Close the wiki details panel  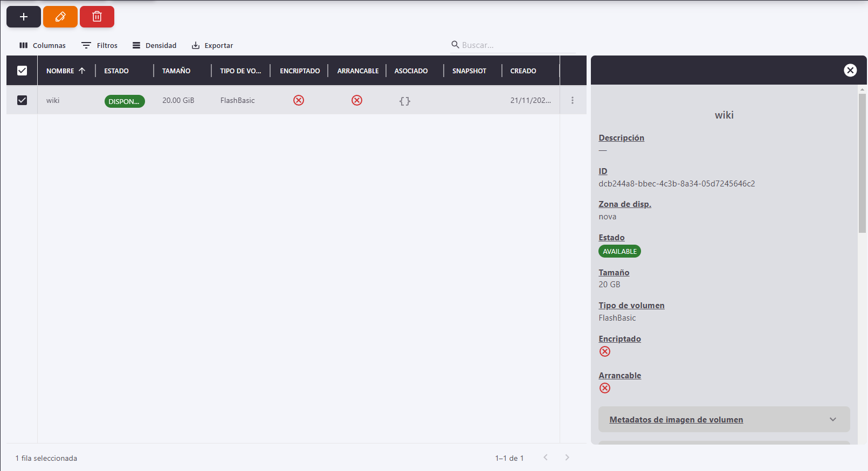850,70
